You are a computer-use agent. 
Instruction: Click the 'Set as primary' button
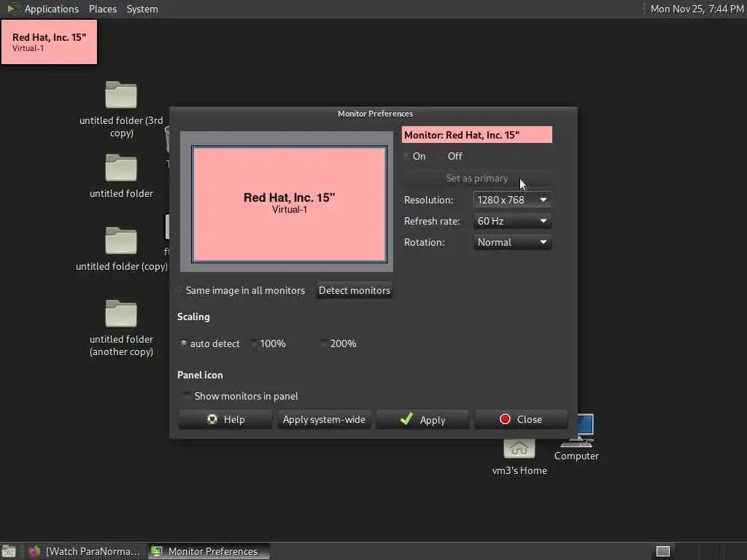[x=477, y=178]
